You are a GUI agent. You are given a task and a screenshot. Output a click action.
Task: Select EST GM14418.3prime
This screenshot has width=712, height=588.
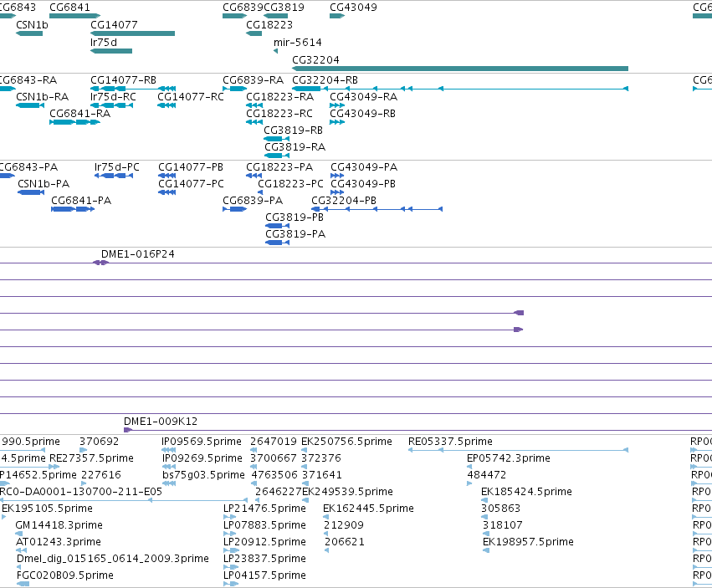[18, 534]
